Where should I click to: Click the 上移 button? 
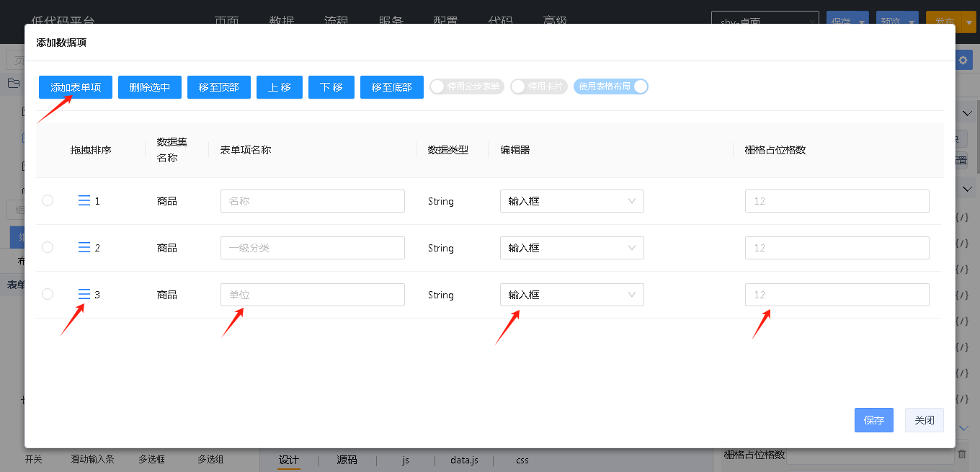click(280, 87)
